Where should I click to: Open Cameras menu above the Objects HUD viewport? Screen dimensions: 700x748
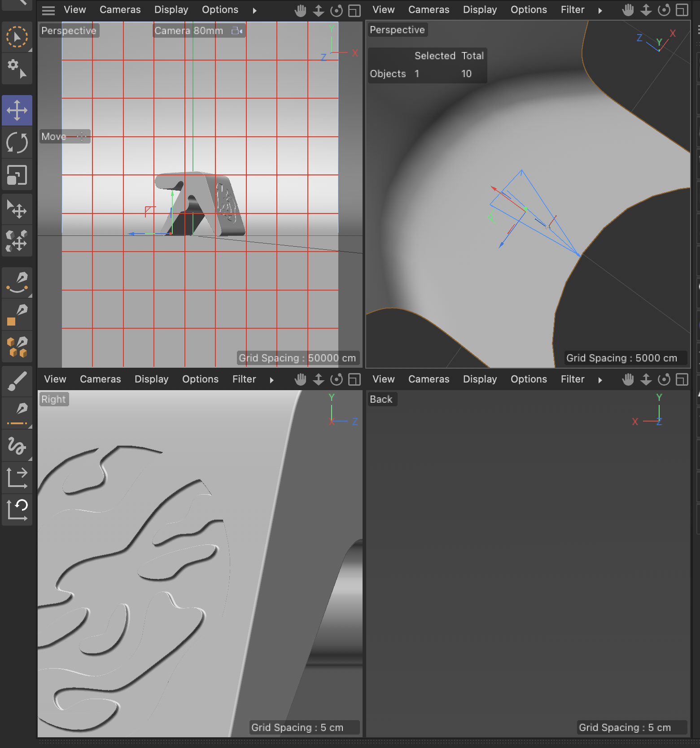(429, 9)
